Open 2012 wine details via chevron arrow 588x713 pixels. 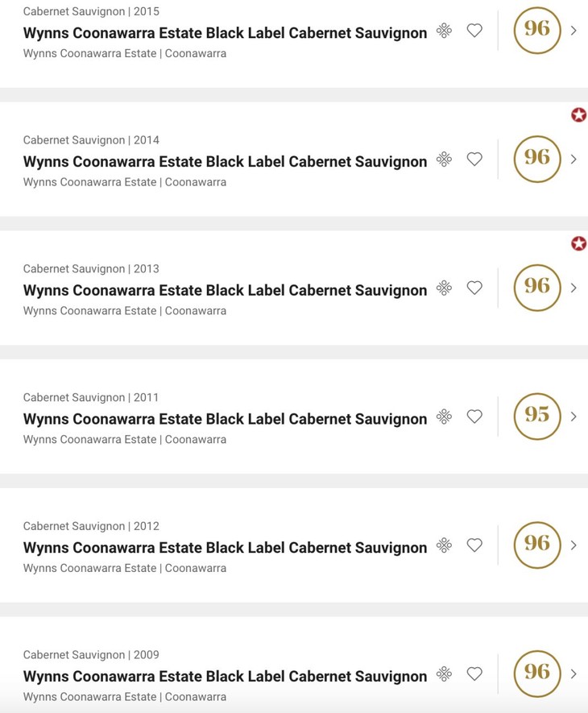pyautogui.click(x=574, y=545)
